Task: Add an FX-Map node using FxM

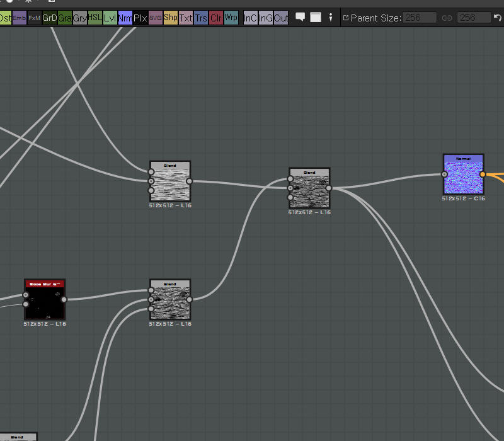Action: click(x=34, y=18)
